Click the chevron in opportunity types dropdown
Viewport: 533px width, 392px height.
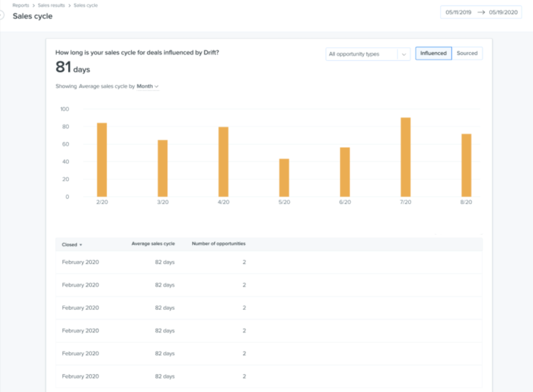pos(404,54)
